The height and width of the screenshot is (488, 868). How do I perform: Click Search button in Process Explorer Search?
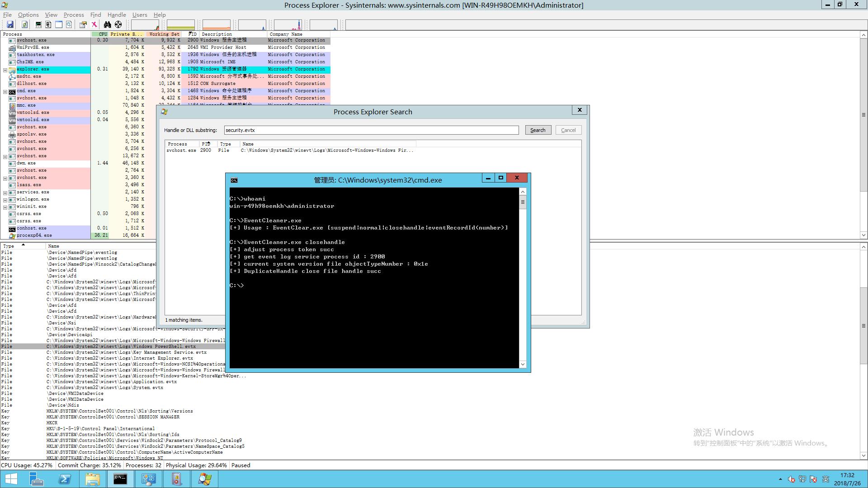(x=537, y=130)
